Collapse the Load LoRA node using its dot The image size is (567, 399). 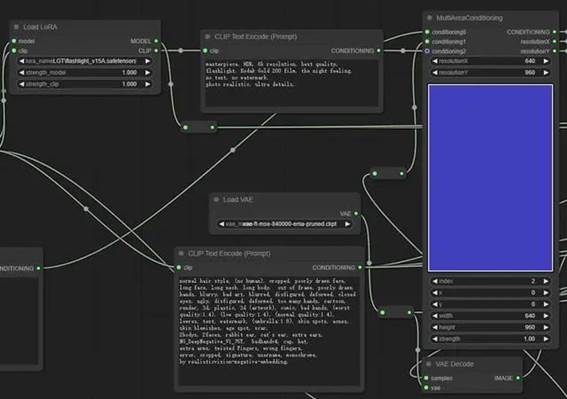16,27
